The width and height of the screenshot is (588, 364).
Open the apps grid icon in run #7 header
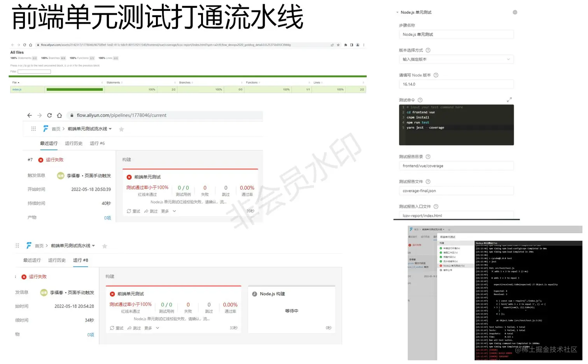[x=33, y=129]
